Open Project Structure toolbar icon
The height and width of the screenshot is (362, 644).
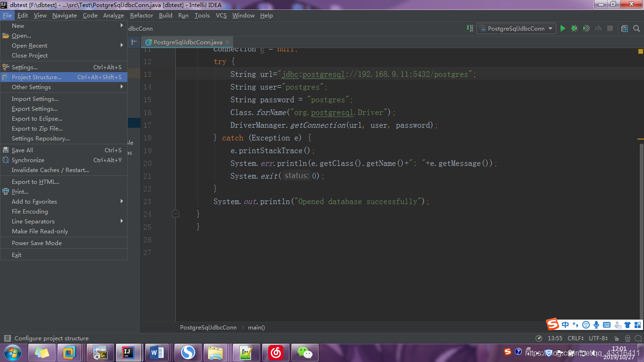624,28
